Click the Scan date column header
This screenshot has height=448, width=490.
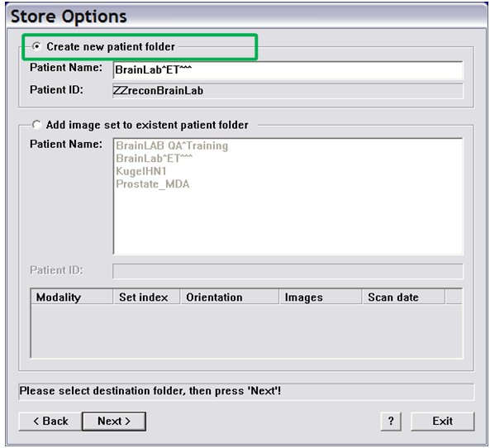[404, 297]
